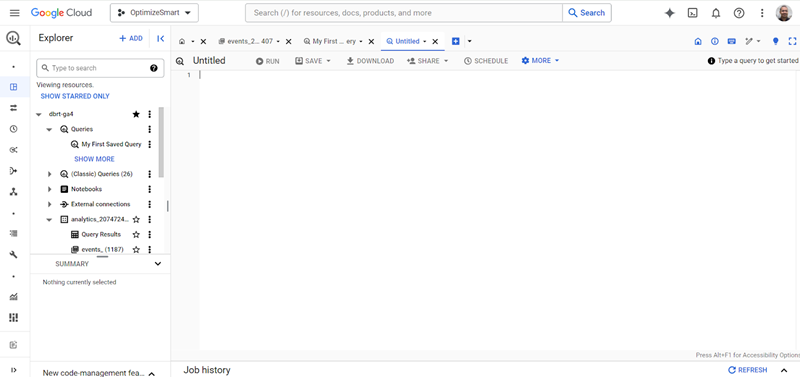Create a new query tab with plus icon
The width and height of the screenshot is (800, 377).
coord(456,41)
